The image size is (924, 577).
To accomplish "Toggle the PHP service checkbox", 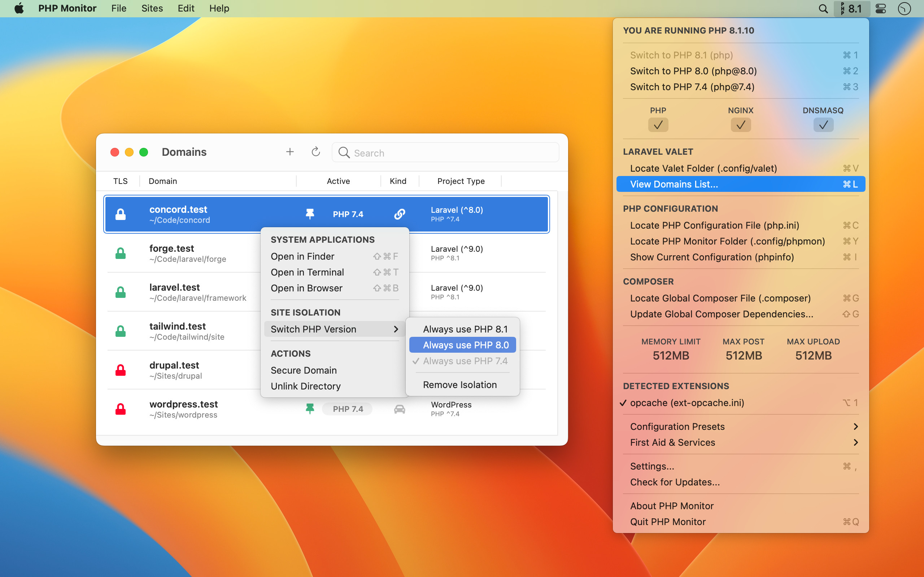I will click(658, 125).
